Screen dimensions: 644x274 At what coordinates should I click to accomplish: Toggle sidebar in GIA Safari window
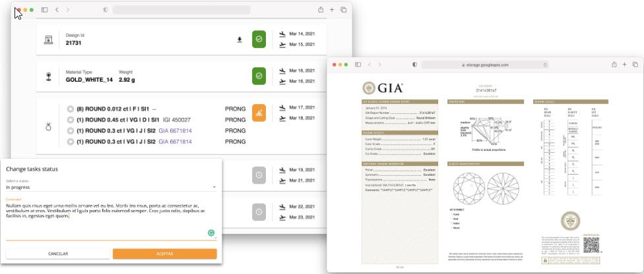click(358, 65)
